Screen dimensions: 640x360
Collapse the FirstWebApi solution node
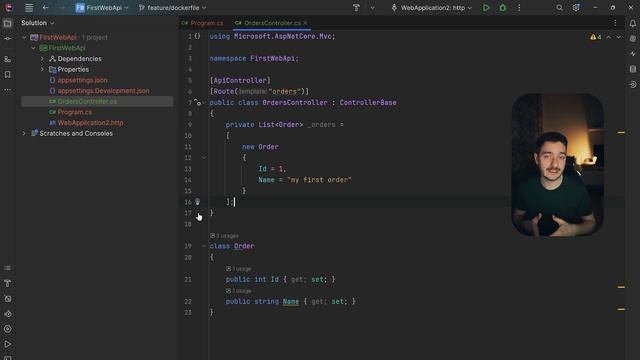click(24, 38)
